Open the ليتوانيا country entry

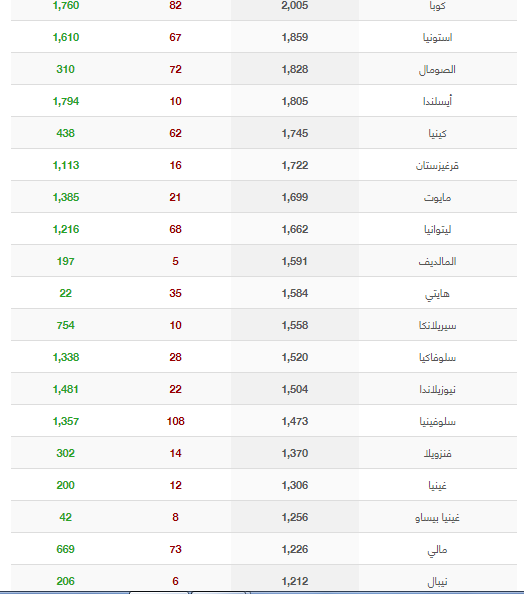pos(437,230)
